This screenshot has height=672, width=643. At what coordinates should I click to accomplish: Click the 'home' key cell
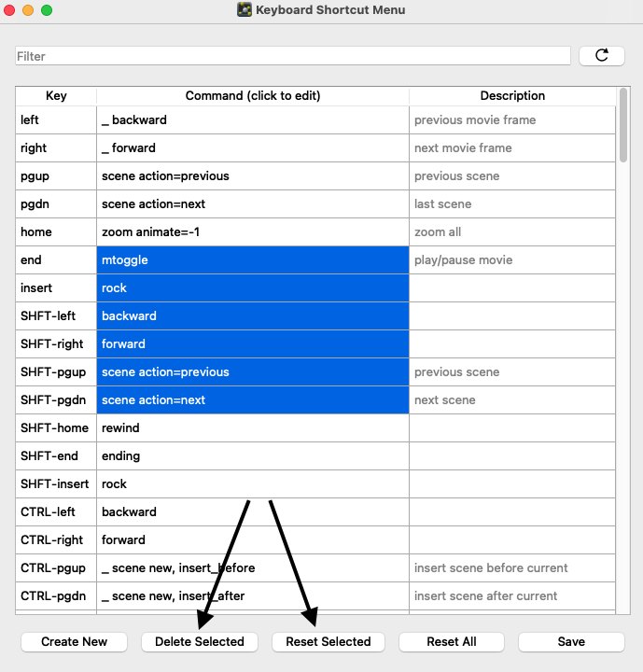click(x=56, y=231)
